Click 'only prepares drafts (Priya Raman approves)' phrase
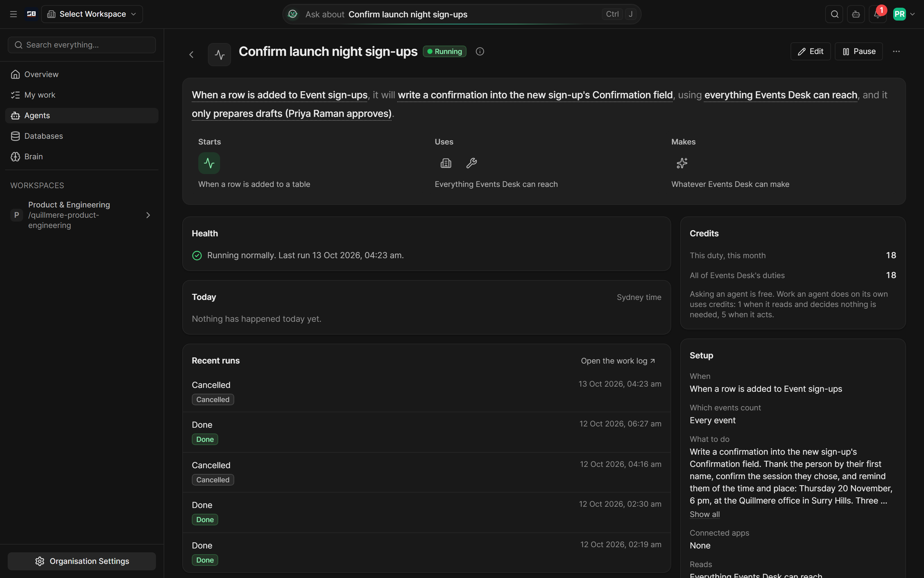This screenshot has height=578, width=924. click(292, 114)
